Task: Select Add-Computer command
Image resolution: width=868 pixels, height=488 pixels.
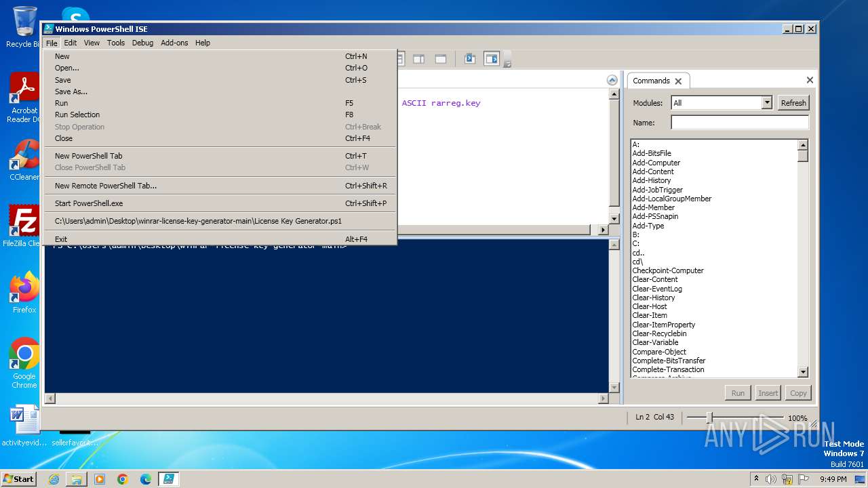Action: (x=656, y=163)
